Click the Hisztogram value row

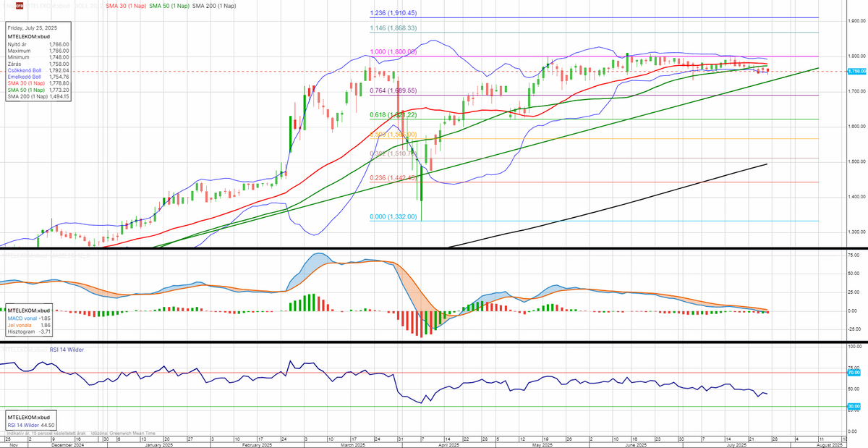pyautogui.click(x=28, y=331)
